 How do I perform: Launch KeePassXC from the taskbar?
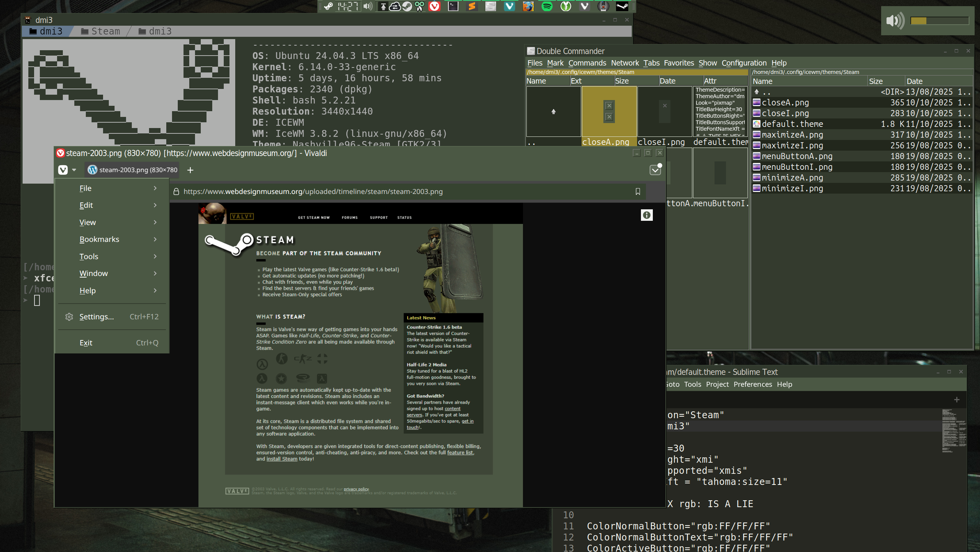point(566,7)
